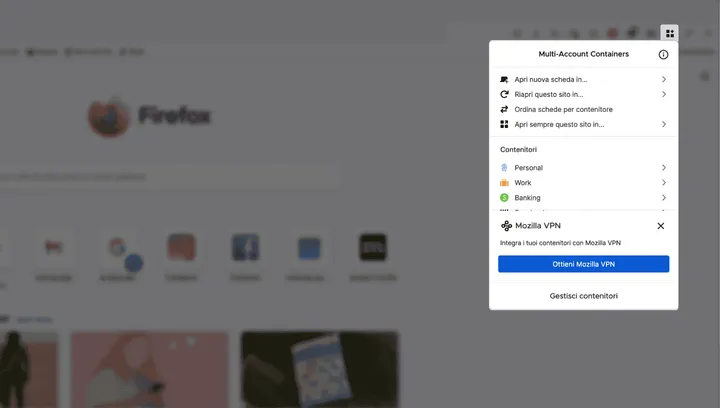
Task: Click the Mozilla VPN logo icon
Action: 507,226
